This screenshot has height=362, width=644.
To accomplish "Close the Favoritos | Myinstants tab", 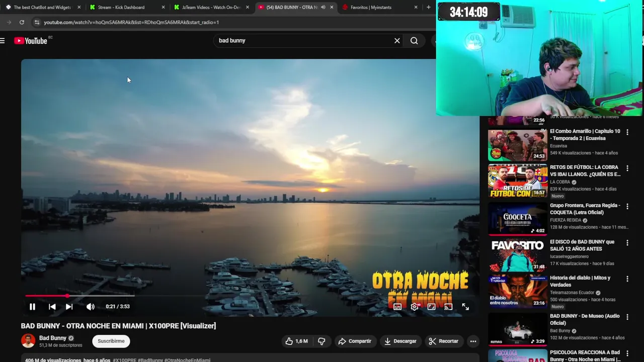I will click(x=416, y=7).
